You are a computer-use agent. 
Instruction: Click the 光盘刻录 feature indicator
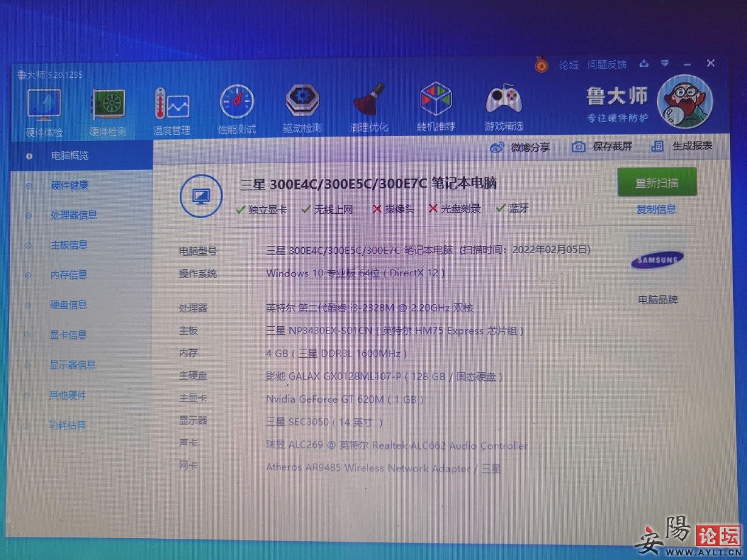(x=455, y=209)
